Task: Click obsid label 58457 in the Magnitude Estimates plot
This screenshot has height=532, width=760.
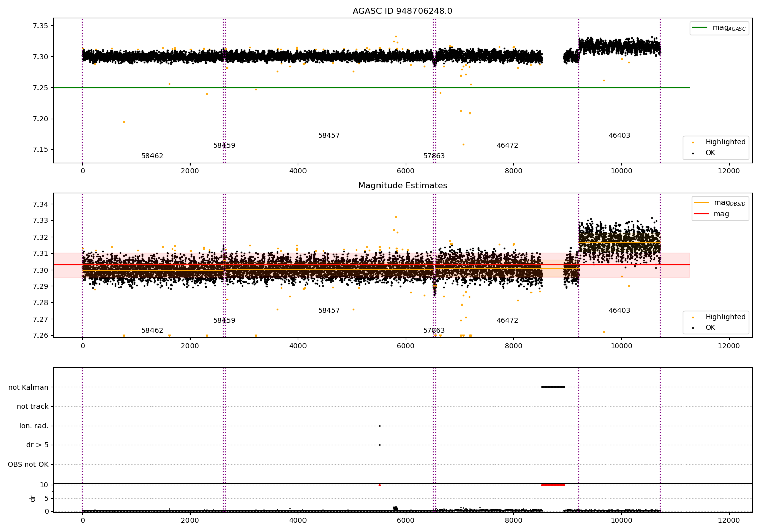Action: pyautogui.click(x=329, y=311)
